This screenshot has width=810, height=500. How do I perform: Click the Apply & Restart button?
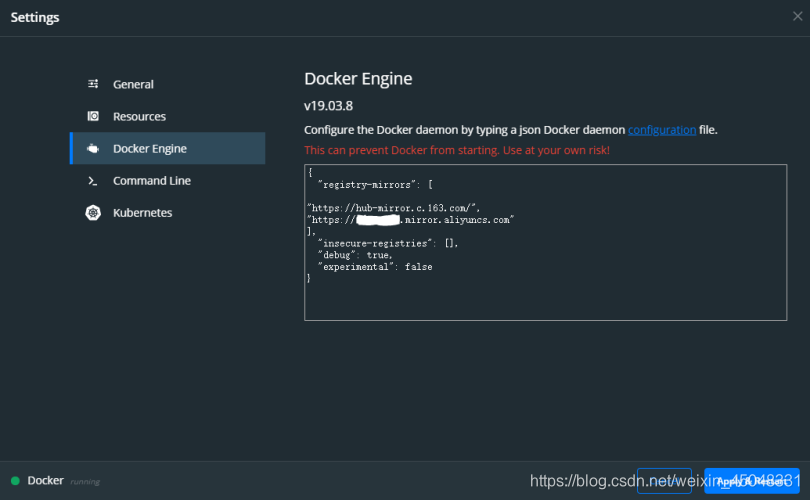click(x=752, y=481)
